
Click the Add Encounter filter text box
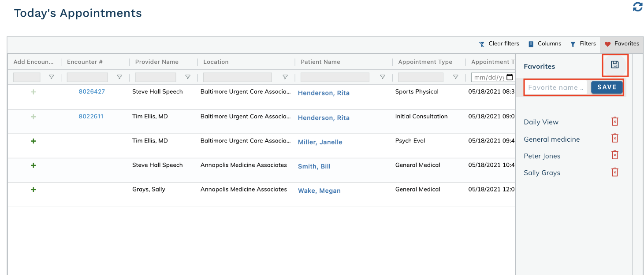pyautogui.click(x=27, y=77)
